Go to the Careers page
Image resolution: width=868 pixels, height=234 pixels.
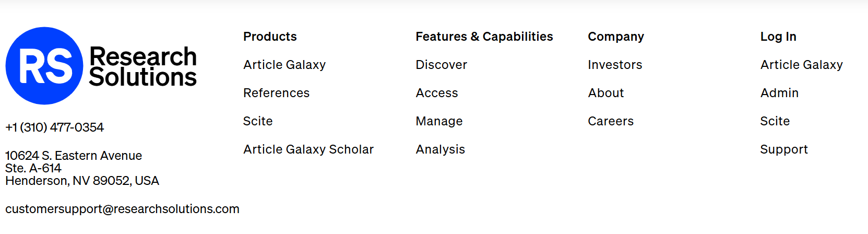point(611,121)
